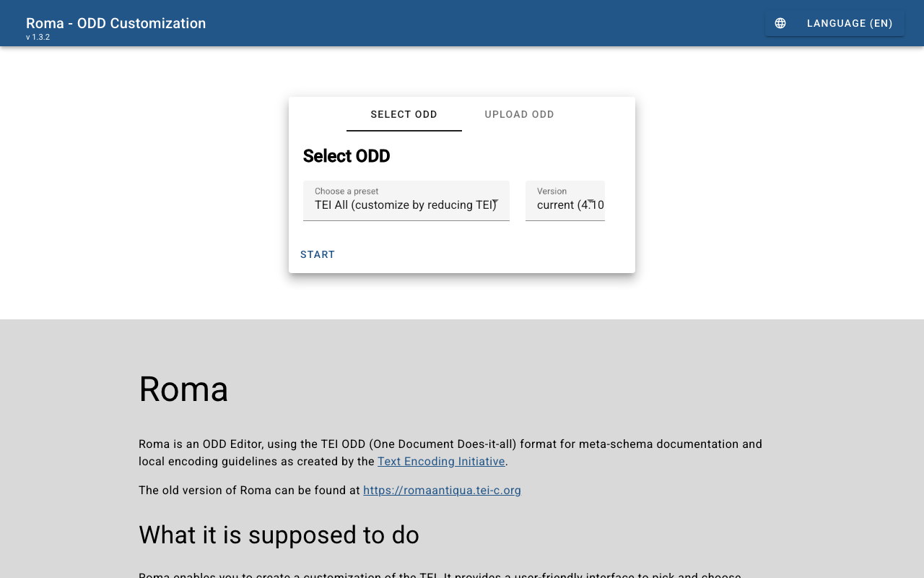Open the romaantiqua.tei-c.org link
This screenshot has height=578, width=924.
(442, 490)
